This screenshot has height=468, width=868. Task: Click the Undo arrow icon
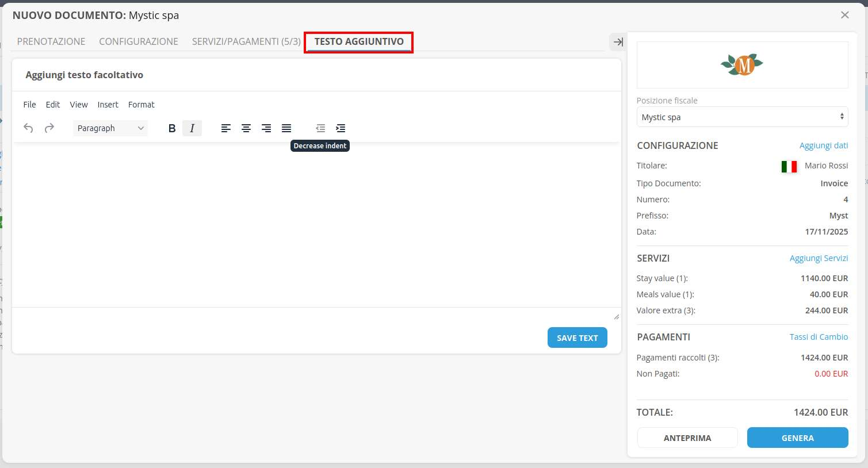tap(28, 128)
